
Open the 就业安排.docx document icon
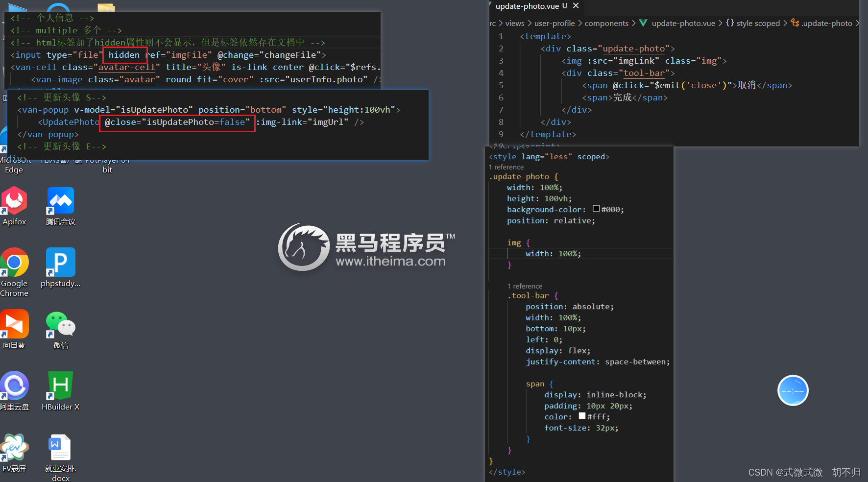point(61,458)
